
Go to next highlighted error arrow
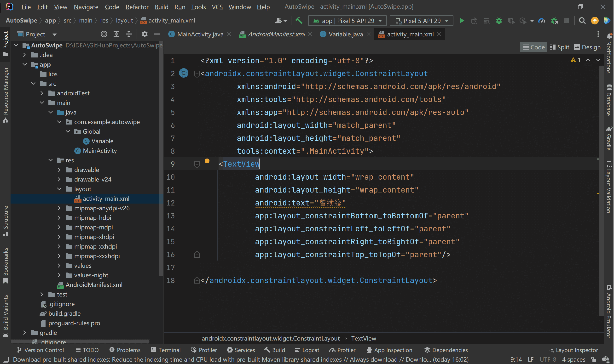point(598,60)
